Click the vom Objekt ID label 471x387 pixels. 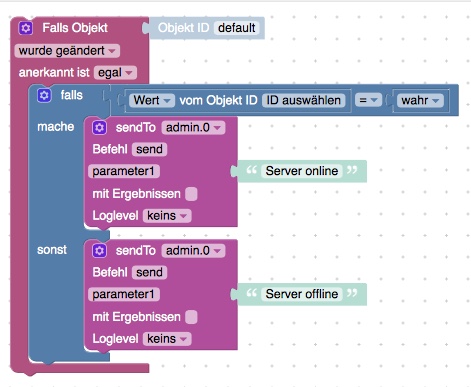coord(218,100)
